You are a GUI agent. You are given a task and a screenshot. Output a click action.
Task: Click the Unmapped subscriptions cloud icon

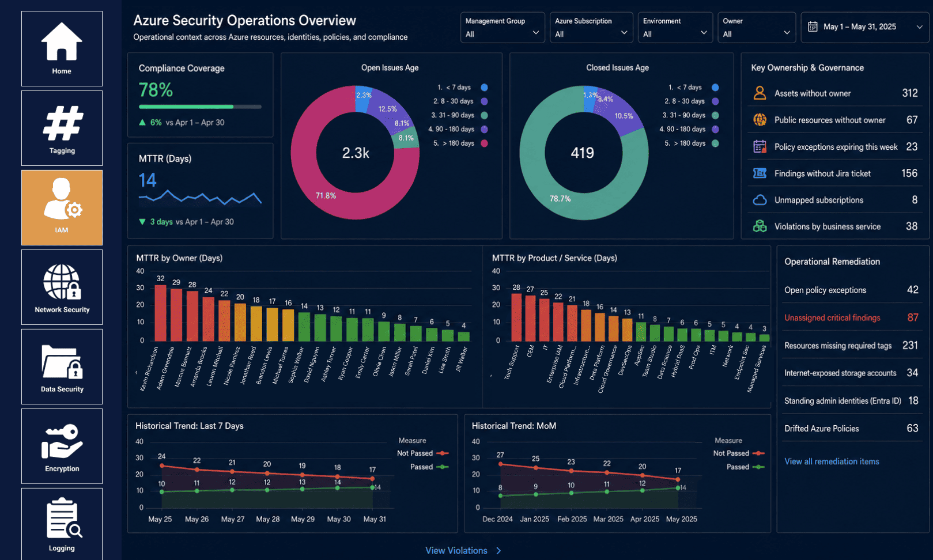[x=760, y=200]
